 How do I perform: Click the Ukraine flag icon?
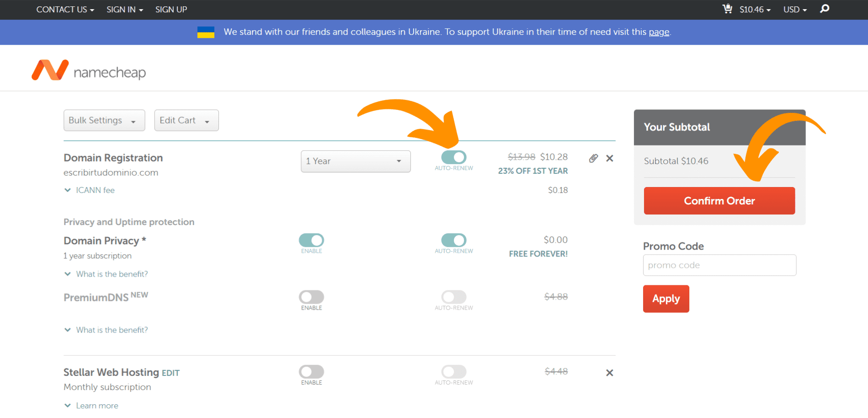[206, 32]
